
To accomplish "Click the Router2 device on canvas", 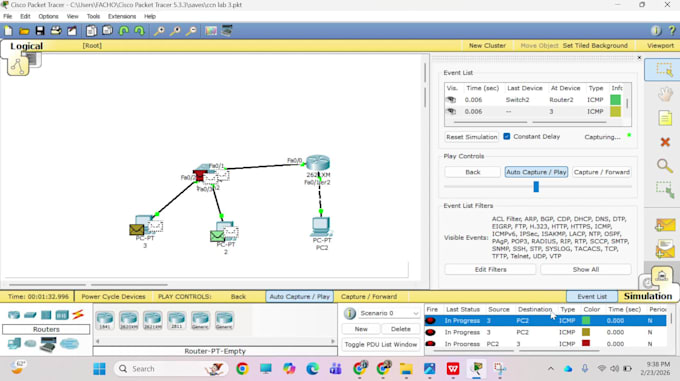I will (318, 163).
